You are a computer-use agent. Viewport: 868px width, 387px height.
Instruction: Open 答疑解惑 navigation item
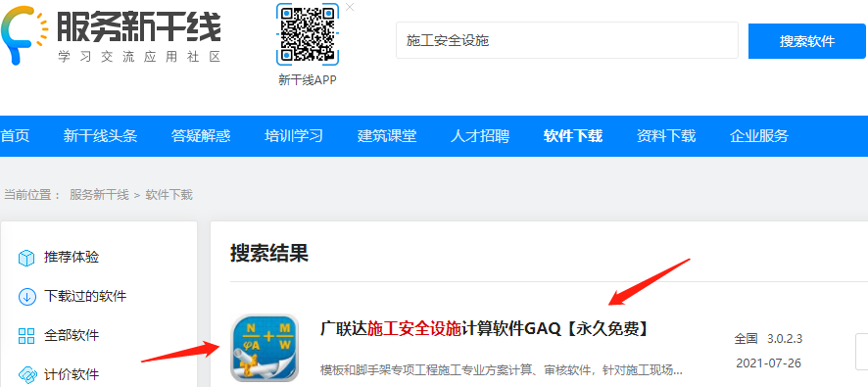(x=201, y=135)
